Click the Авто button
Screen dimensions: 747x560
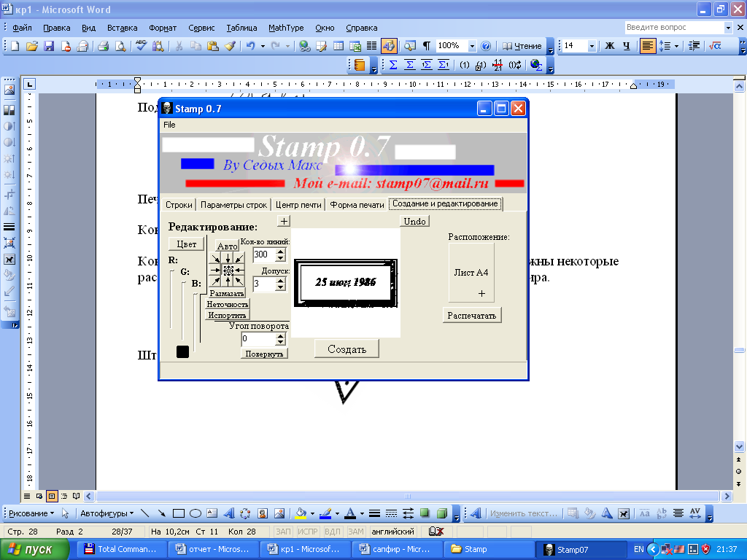(x=228, y=246)
